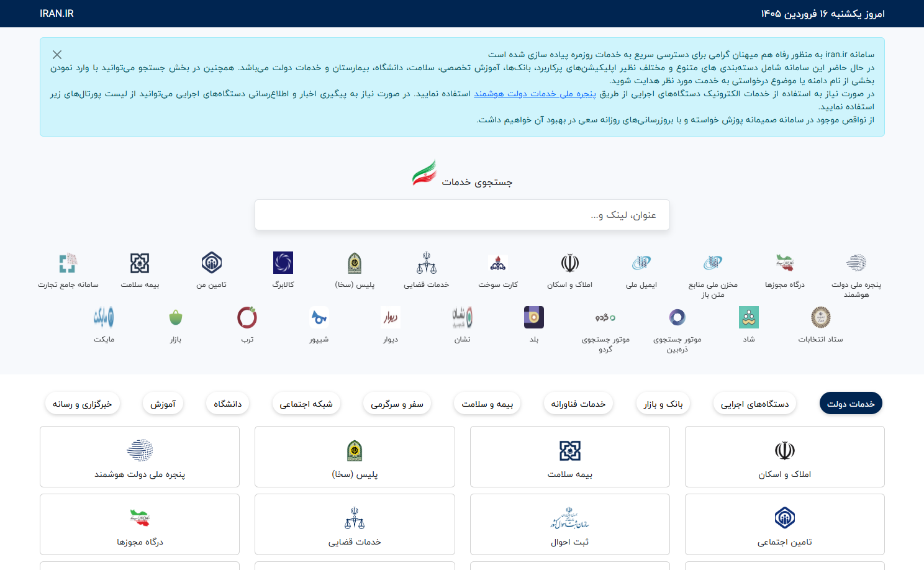Select the شبکه اجتماعی tab
Image resolution: width=924 pixels, height=570 pixels.
[306, 404]
